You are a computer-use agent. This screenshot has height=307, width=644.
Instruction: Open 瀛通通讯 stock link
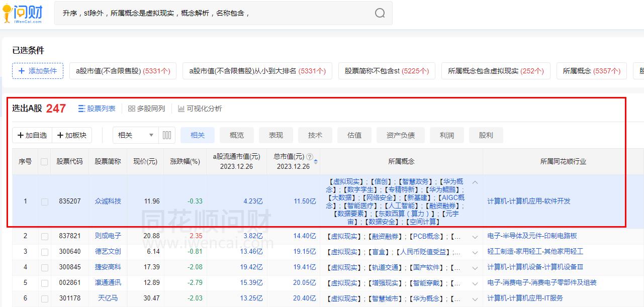point(108,283)
